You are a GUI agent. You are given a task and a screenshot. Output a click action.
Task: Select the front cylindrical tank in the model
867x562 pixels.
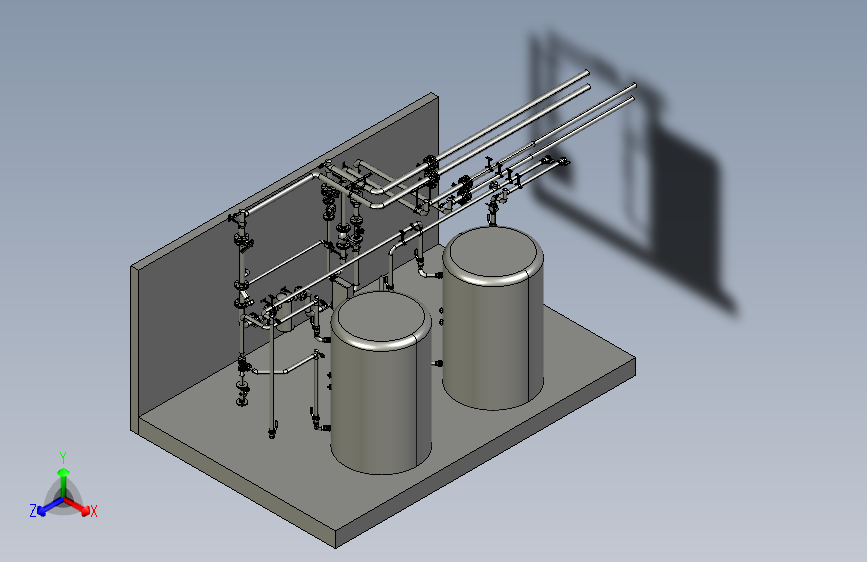(381, 383)
